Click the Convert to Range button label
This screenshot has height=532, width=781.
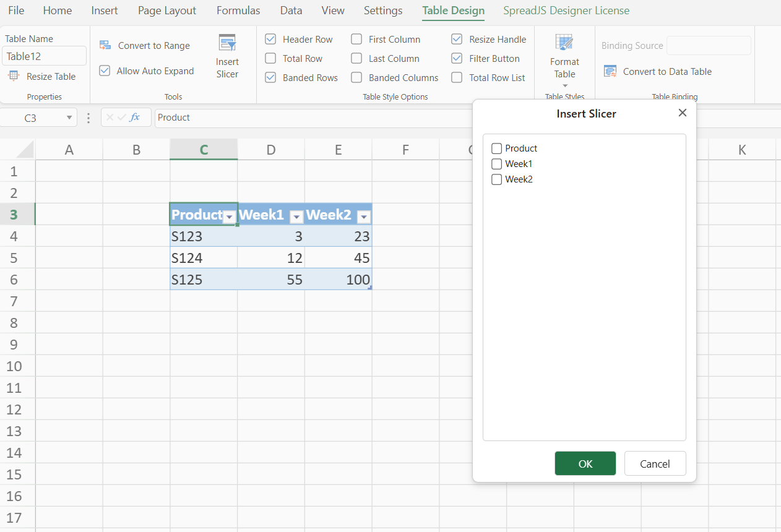[154, 45]
